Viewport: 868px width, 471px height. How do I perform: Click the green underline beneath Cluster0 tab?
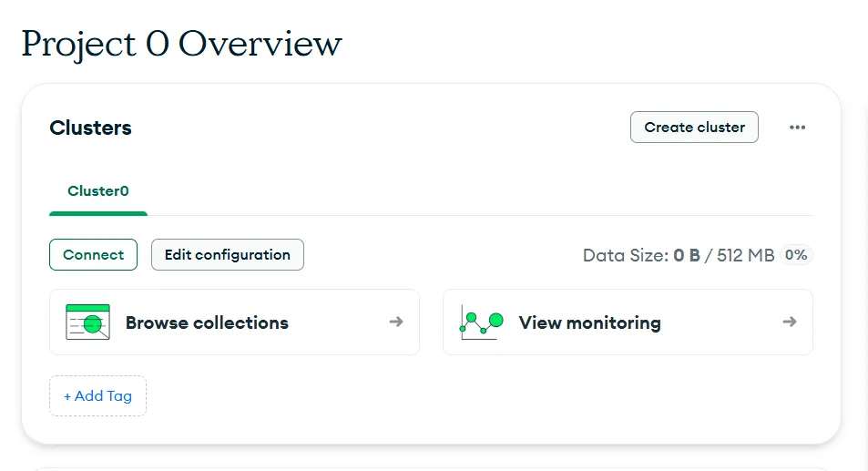tap(98, 213)
